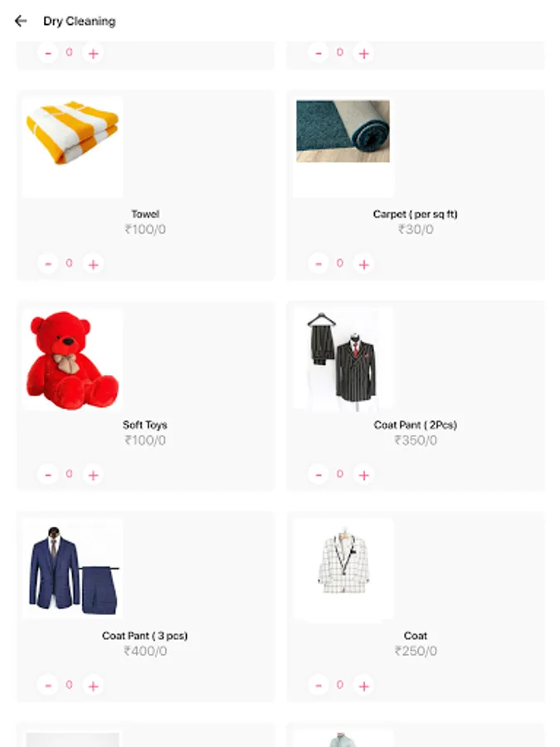Add one Carpet (per sq ft) item
Viewport: 560px width, 747px height.
click(x=364, y=264)
